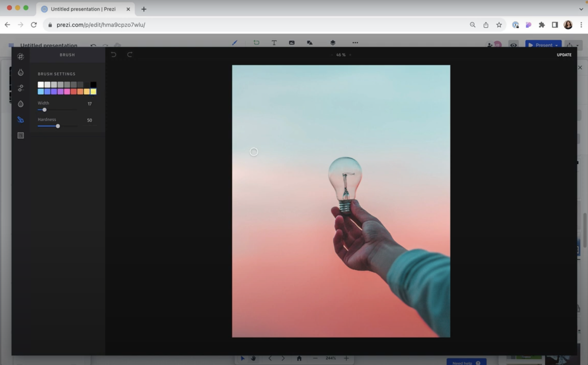Click the Hardness slider handle
Image resolution: width=588 pixels, height=365 pixels.
(x=58, y=126)
